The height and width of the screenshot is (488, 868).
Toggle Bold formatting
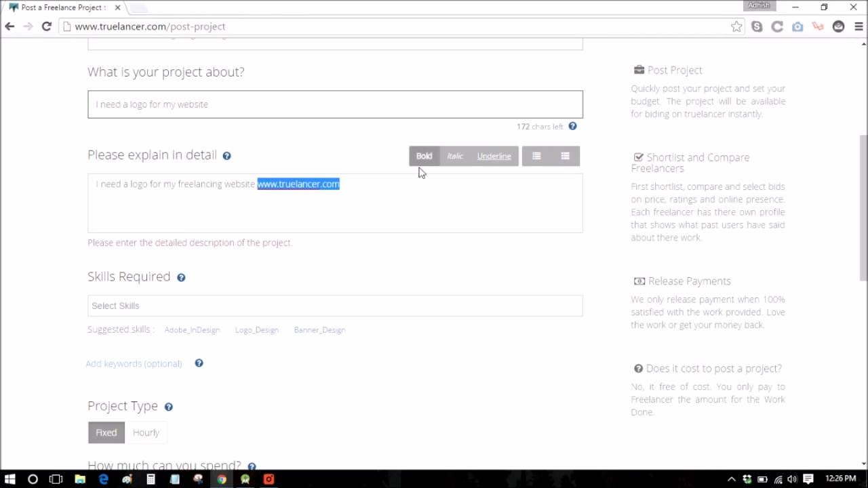click(424, 156)
